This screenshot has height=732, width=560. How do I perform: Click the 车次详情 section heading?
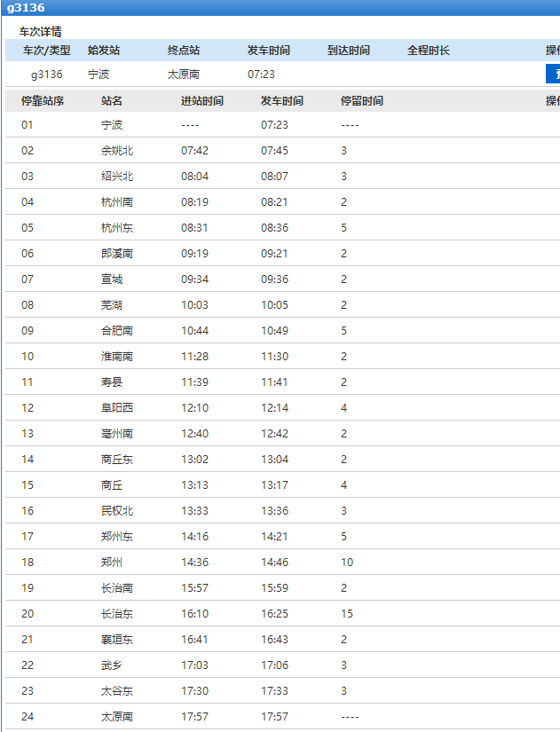pyautogui.click(x=40, y=32)
